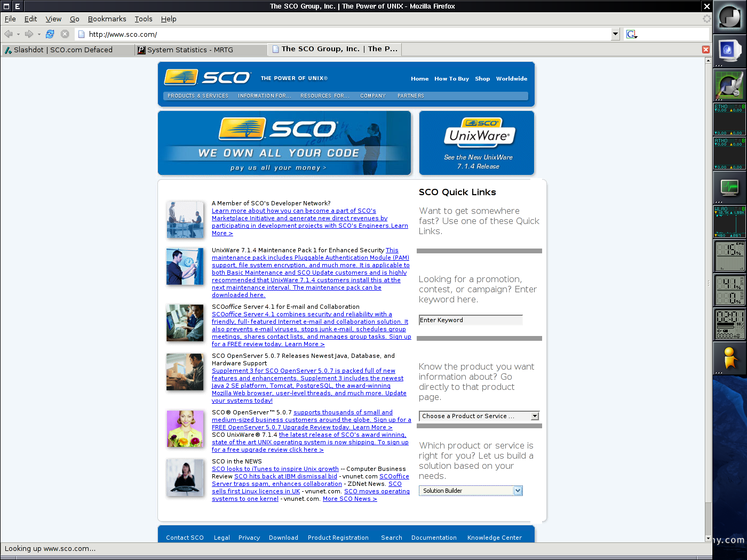
Task: Click the Stop loading icon
Action: pyautogui.click(x=65, y=34)
